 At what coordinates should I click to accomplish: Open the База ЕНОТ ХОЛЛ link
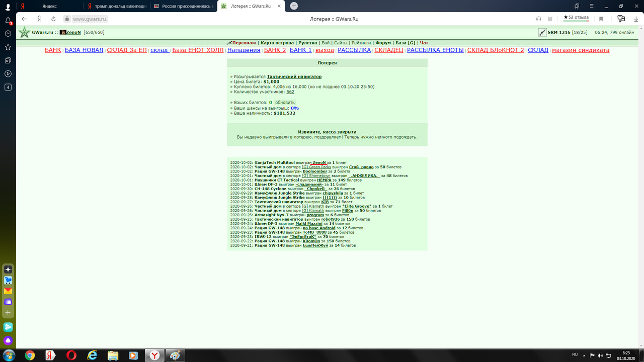pos(198,50)
